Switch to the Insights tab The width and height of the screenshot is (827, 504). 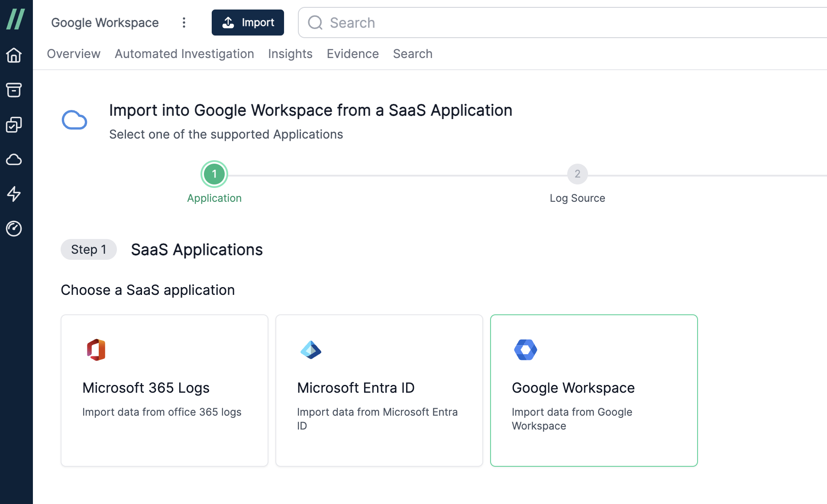pyautogui.click(x=290, y=54)
